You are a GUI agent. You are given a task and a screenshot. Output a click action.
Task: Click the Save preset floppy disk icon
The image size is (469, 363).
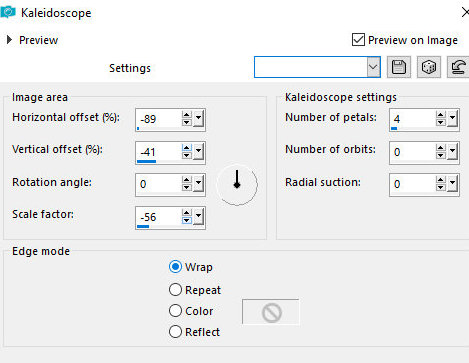tap(399, 67)
